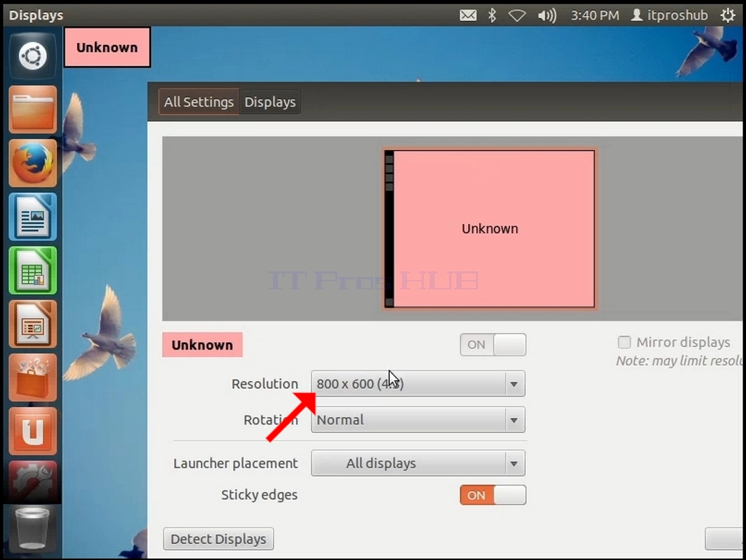Click the Detect Displays button

[x=218, y=539]
